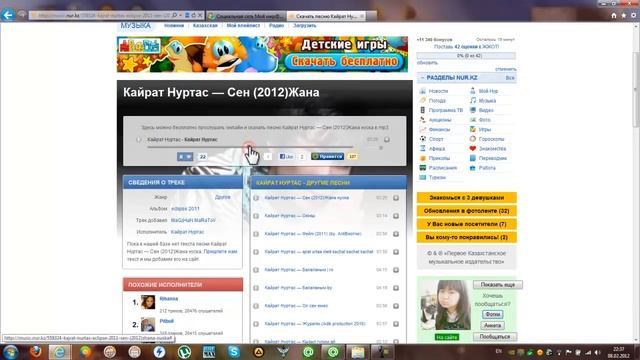Open the album link eclipse 2011

185,209
